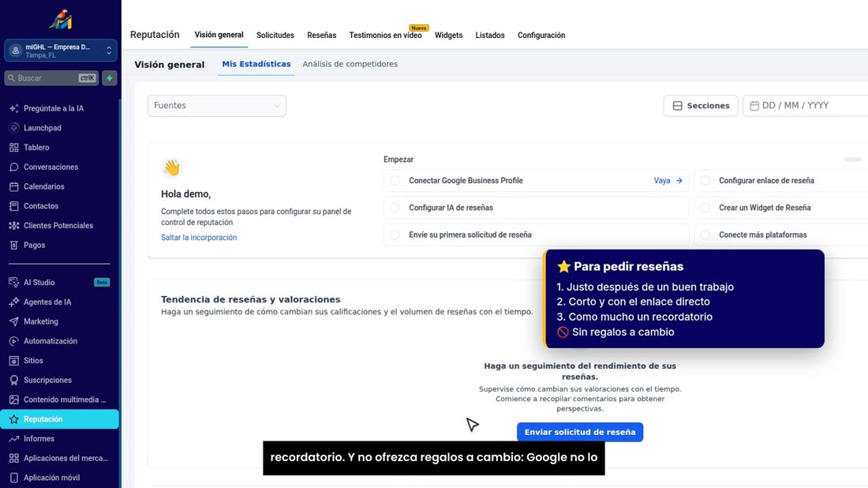Open the Reseñas tab
This screenshot has height=488, width=868.
(x=322, y=36)
